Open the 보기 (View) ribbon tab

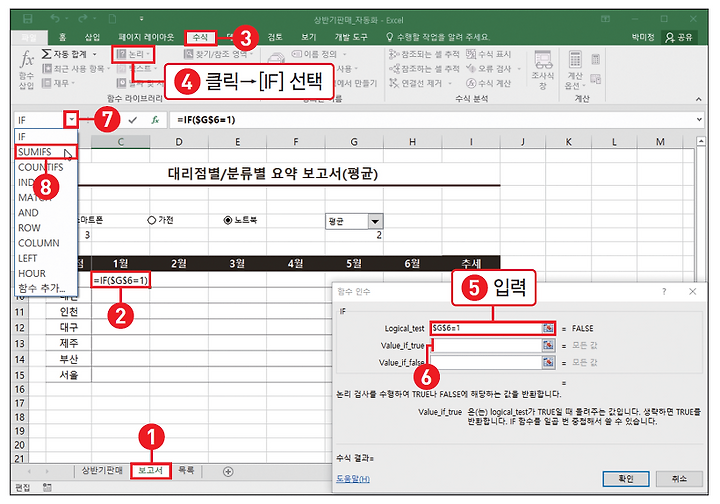click(x=309, y=37)
